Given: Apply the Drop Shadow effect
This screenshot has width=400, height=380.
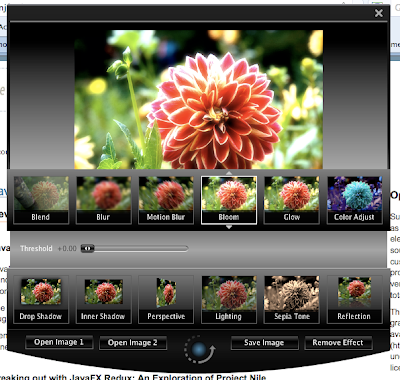Looking at the screenshot, I should (41, 299).
